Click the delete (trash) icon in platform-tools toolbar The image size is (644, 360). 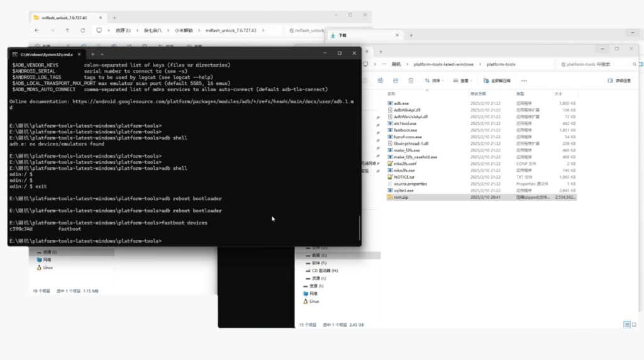411,81
